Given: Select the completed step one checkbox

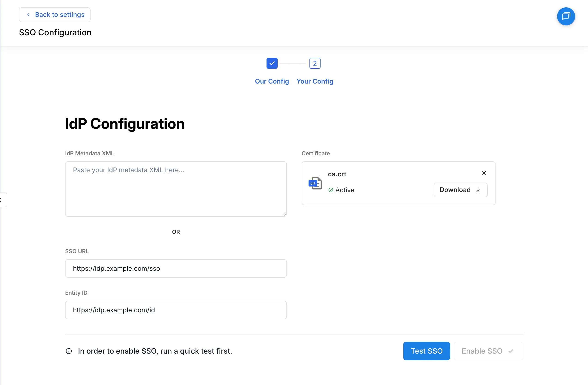Looking at the screenshot, I should coord(272,63).
